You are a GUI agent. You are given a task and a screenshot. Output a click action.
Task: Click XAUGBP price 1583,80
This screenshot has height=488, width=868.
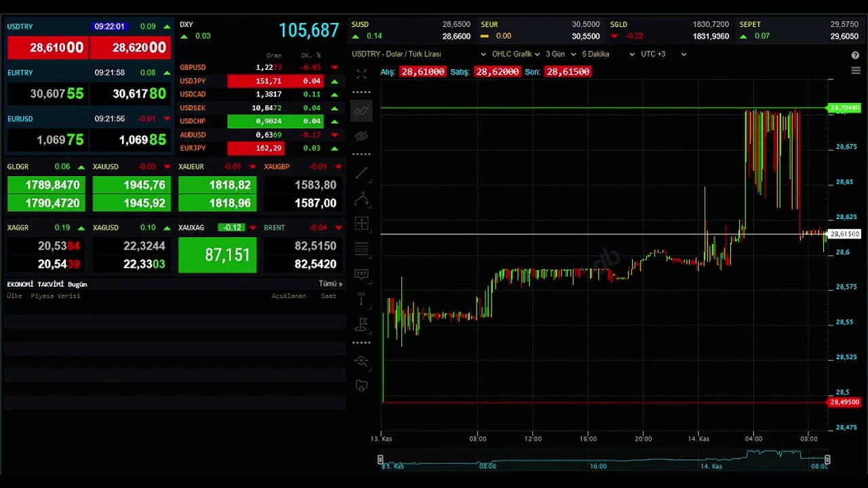303,184
